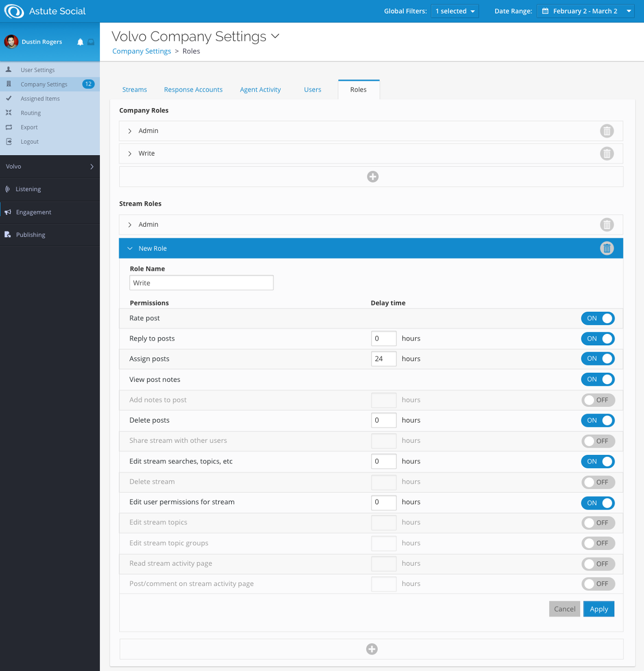Open the Date Range dropdown arrow
This screenshot has width=644, height=671.
pos(629,11)
